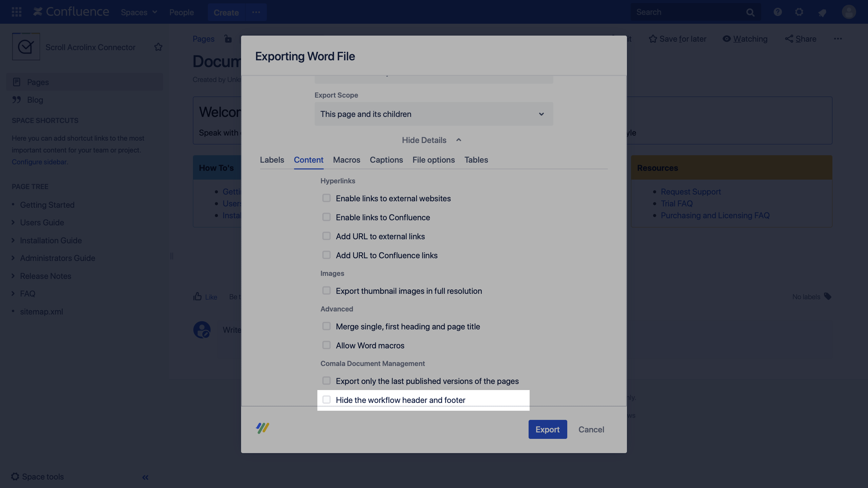Tick the Allow Word macros checkbox
The width and height of the screenshot is (868, 488).
click(x=326, y=345)
